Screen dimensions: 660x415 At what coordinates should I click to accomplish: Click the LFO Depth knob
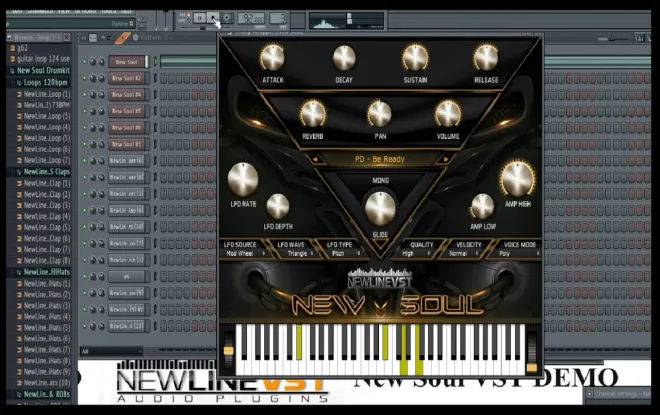point(277,206)
